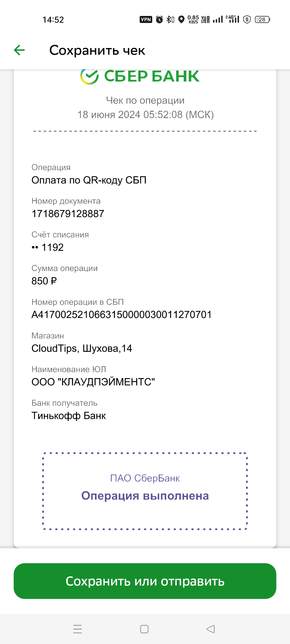Tap the location pin status icon
290x644 pixels.
(x=182, y=20)
